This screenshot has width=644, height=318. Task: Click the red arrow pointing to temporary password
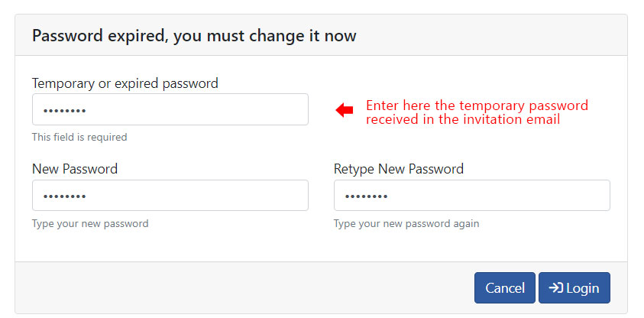click(x=345, y=110)
